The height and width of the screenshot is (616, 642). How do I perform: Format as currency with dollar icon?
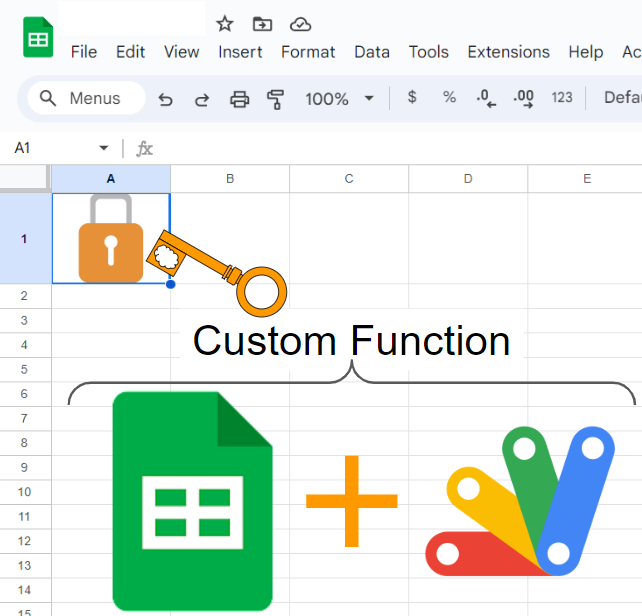(x=412, y=97)
